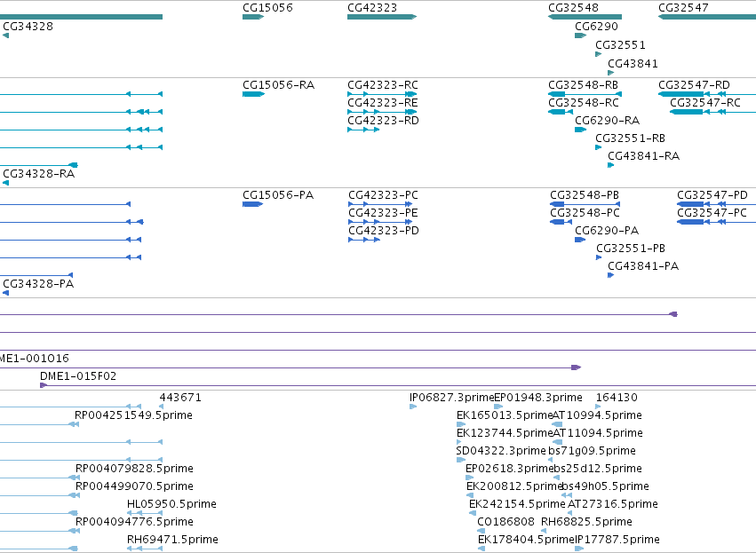Viewport: 756px width, 553px height.
Task: Select the CG32547-RD transcript feature
Action: click(x=707, y=94)
